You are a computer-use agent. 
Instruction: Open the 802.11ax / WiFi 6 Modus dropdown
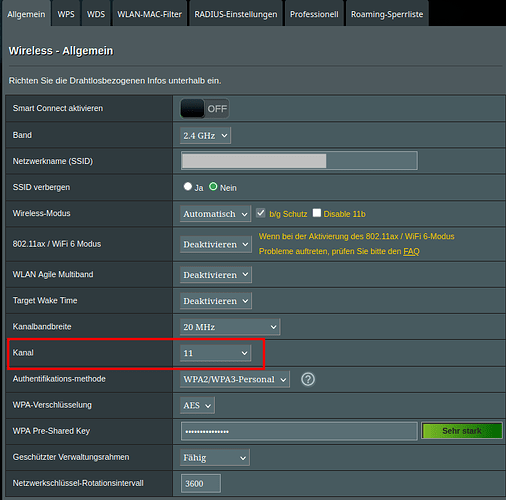(216, 244)
